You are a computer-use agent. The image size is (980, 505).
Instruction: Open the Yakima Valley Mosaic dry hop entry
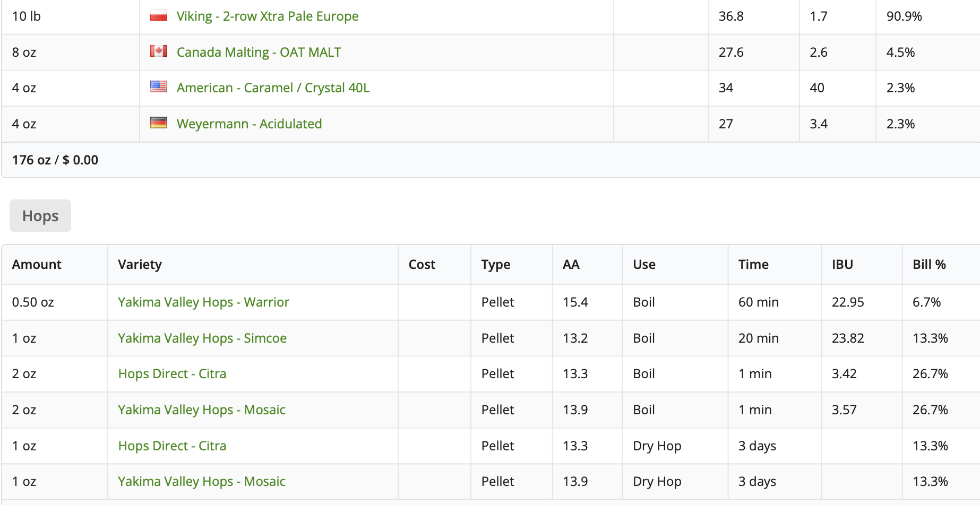[x=202, y=481]
